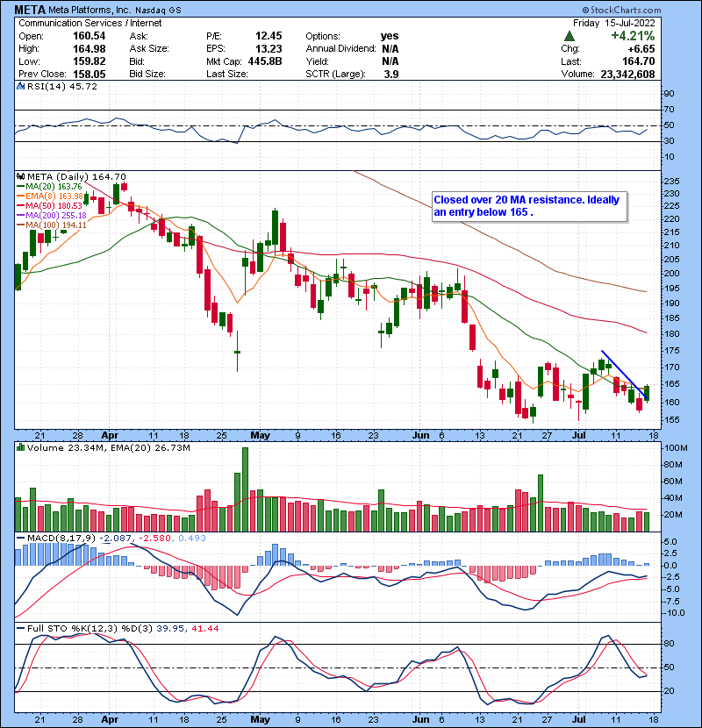The height and width of the screenshot is (728, 702).
Task: Click the 100M volume axis label
Action: click(675, 448)
